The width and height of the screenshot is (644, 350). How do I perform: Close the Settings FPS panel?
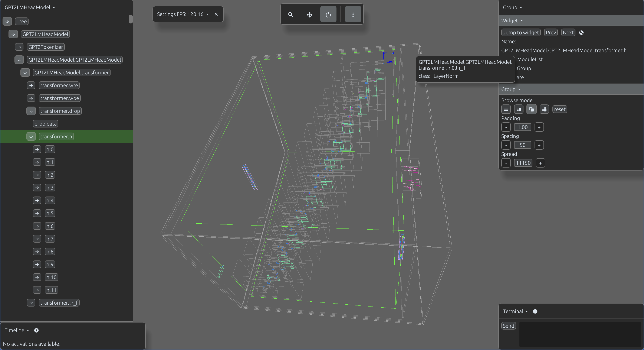[x=216, y=14]
